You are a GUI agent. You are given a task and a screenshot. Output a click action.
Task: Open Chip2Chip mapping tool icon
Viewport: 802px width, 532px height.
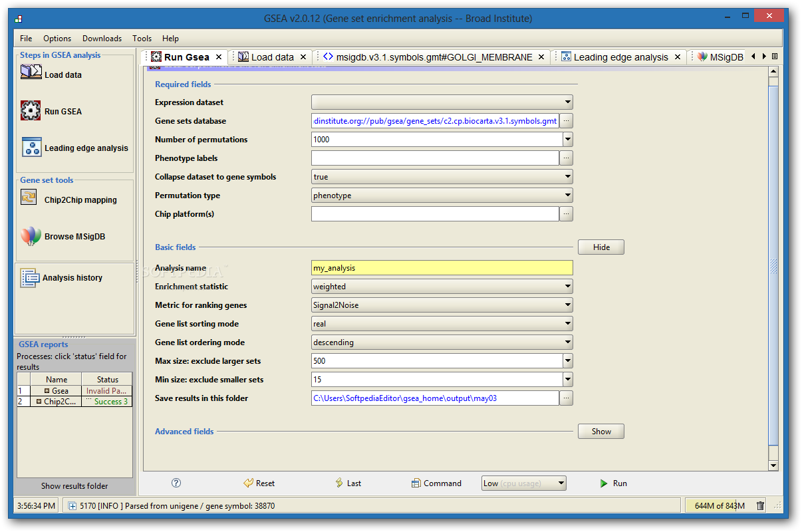(x=29, y=198)
